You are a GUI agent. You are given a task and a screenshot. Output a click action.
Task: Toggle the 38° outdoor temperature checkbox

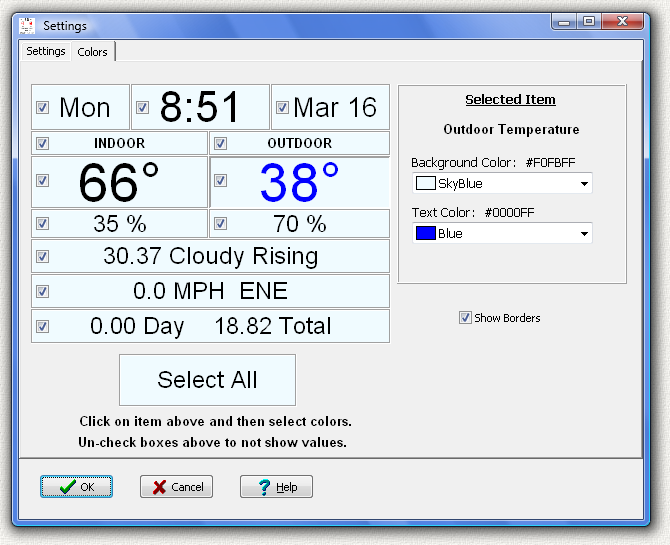[220, 180]
